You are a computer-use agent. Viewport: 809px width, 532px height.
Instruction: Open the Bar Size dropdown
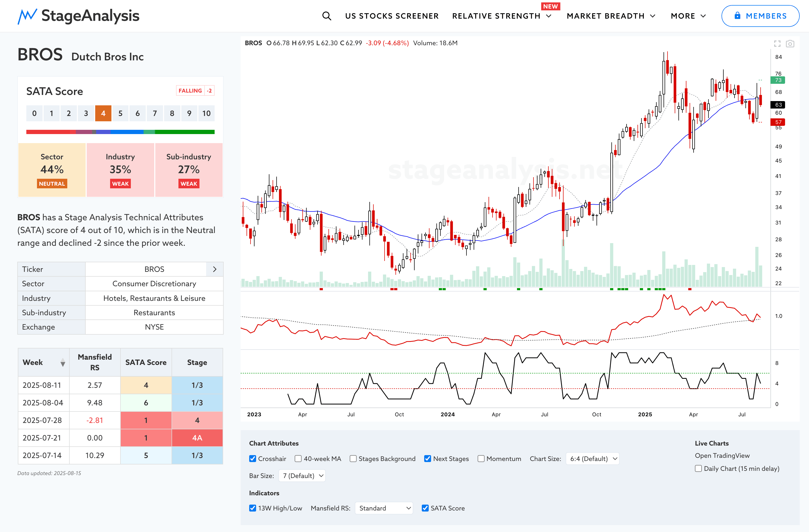tap(302, 476)
